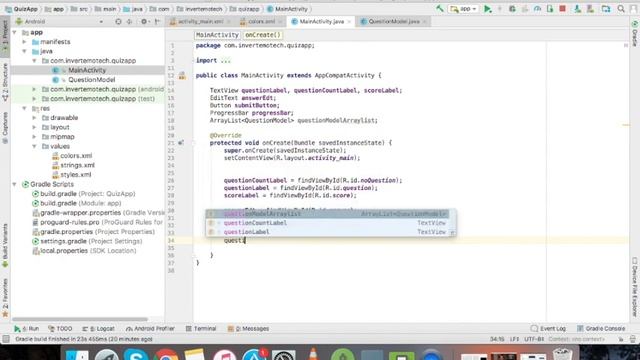Collapse the app module tree node

click(x=15, y=32)
